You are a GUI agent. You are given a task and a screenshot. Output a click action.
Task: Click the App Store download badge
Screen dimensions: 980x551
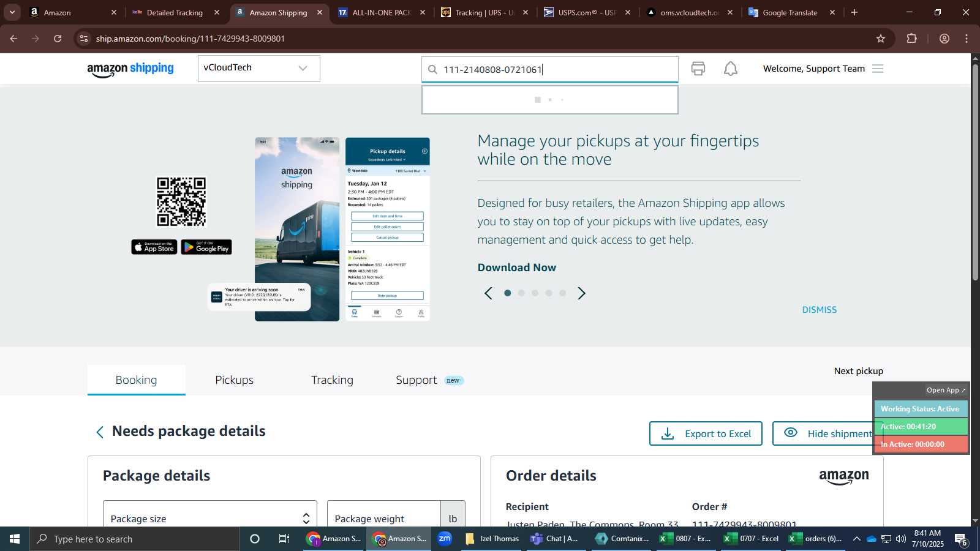tap(154, 247)
